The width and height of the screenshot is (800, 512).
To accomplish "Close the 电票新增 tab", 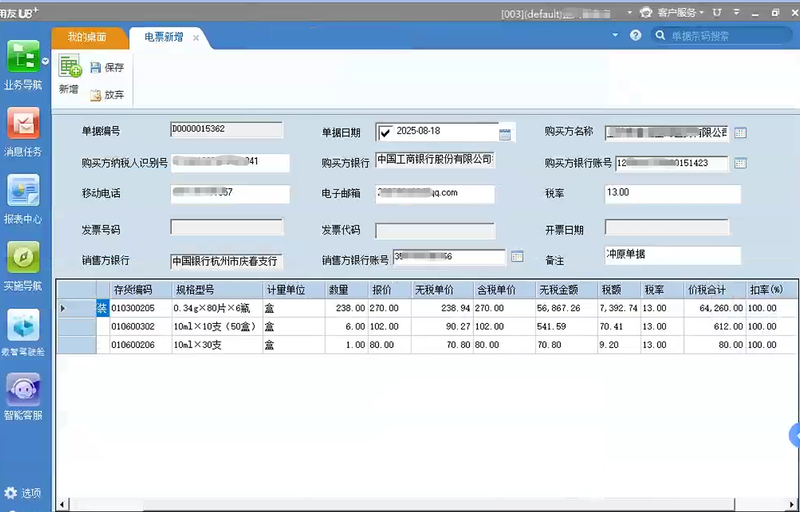I will [x=195, y=38].
